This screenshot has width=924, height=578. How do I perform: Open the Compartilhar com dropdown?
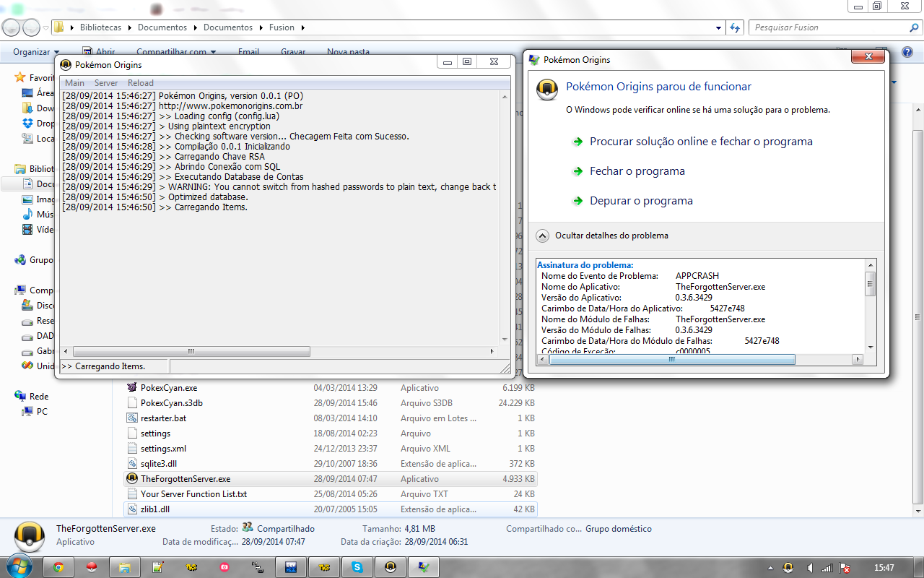[176, 52]
